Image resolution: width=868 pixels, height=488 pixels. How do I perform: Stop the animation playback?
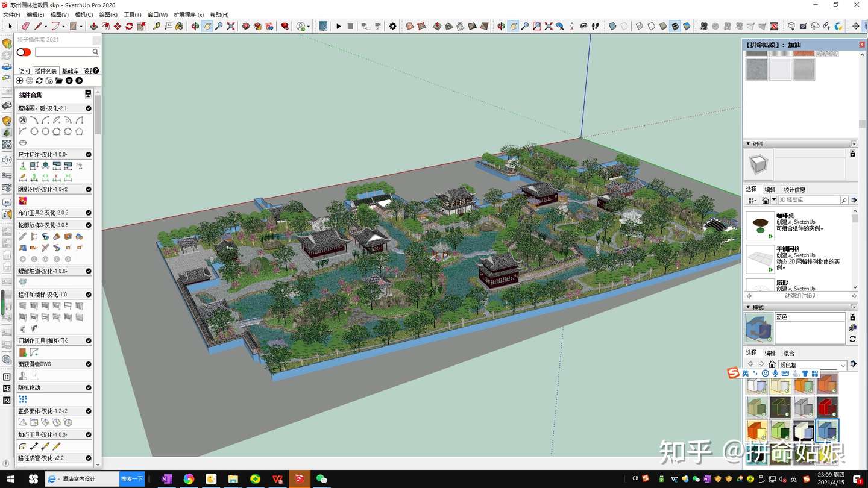click(x=350, y=26)
